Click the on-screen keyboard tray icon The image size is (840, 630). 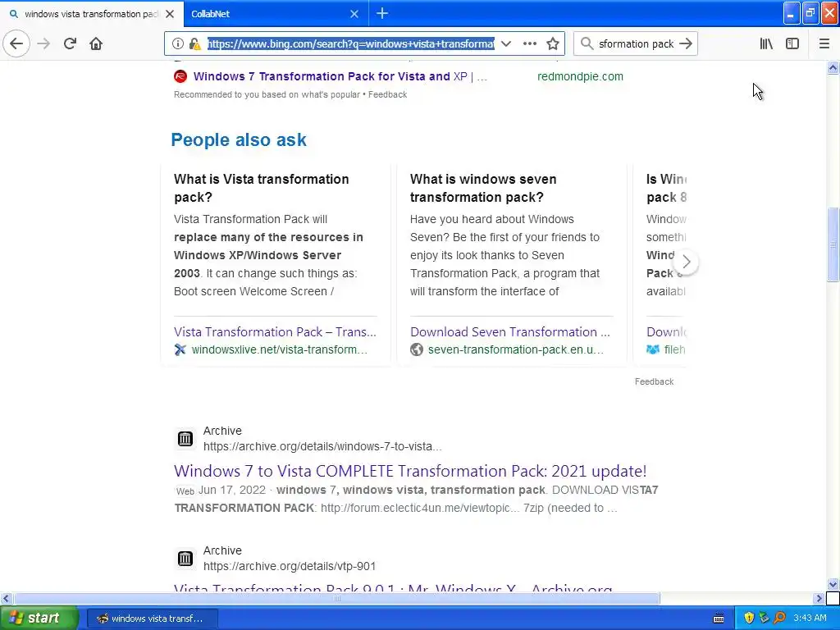click(x=719, y=619)
